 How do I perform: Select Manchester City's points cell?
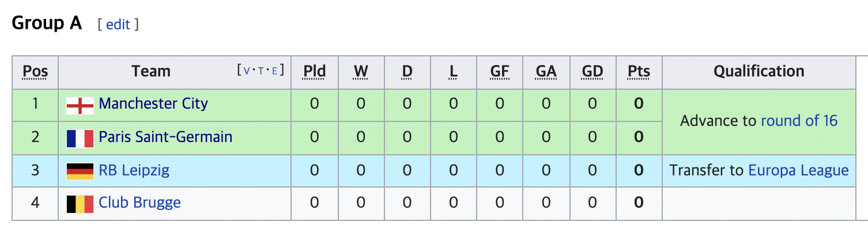point(639,105)
